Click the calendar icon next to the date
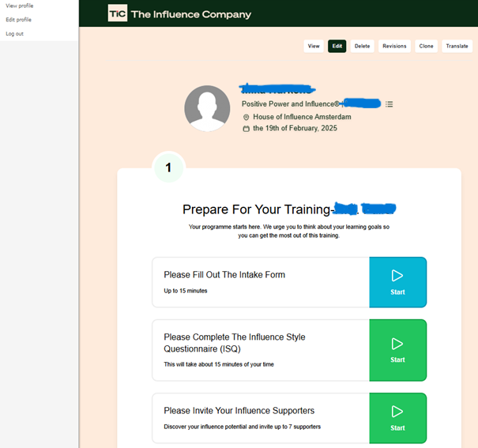 (x=246, y=128)
